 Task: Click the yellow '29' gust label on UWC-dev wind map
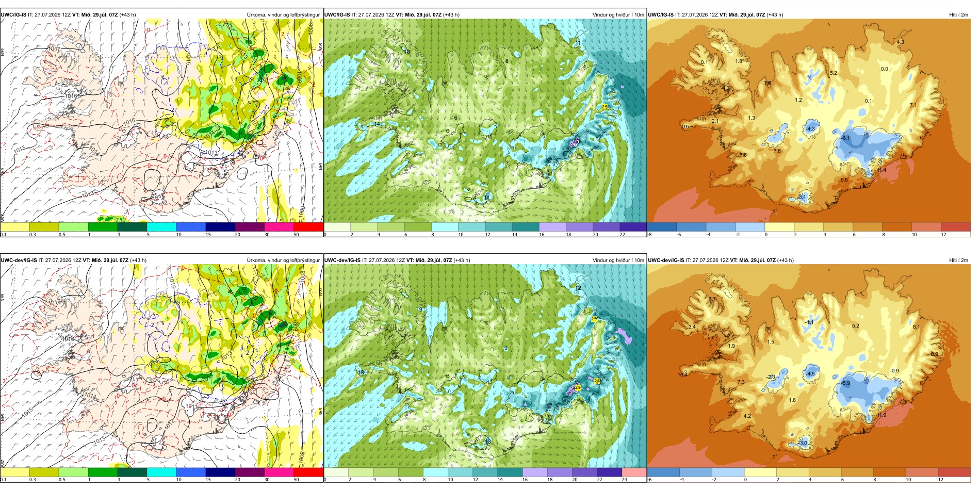tap(578, 387)
